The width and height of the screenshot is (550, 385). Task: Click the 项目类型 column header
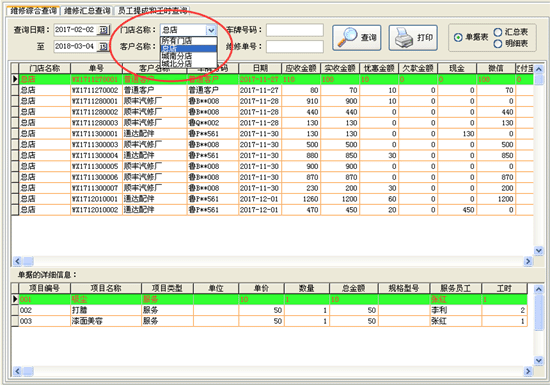[167, 288]
